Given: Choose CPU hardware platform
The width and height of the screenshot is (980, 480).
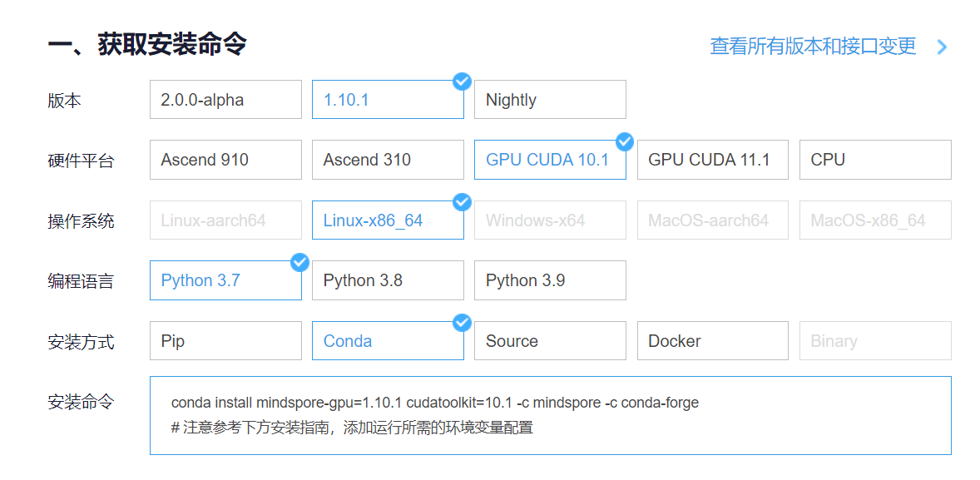Looking at the screenshot, I should [876, 160].
